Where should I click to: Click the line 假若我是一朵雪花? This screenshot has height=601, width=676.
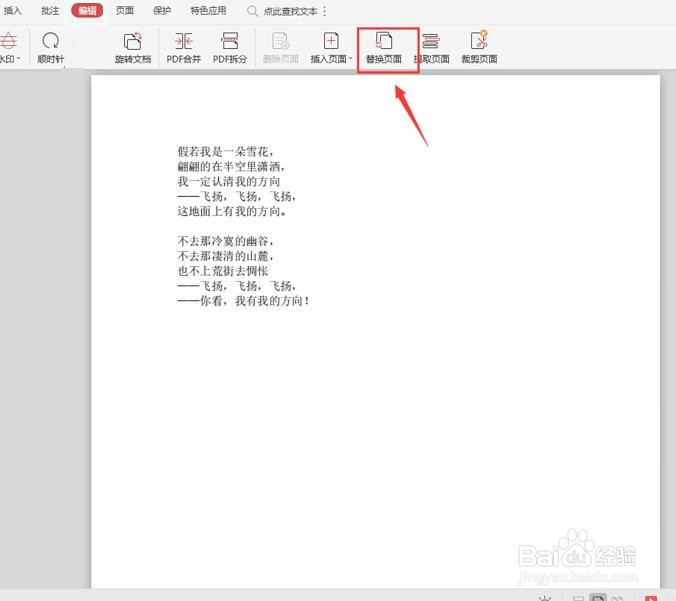(225, 151)
